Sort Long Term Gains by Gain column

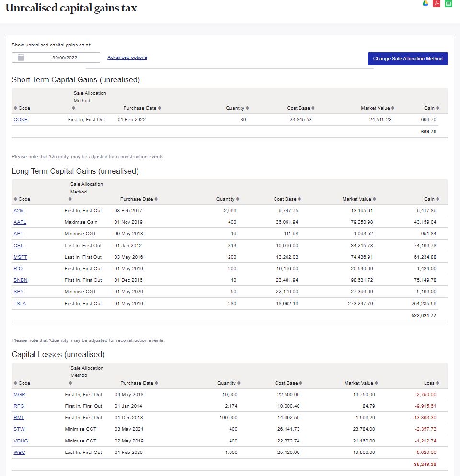[431, 199]
